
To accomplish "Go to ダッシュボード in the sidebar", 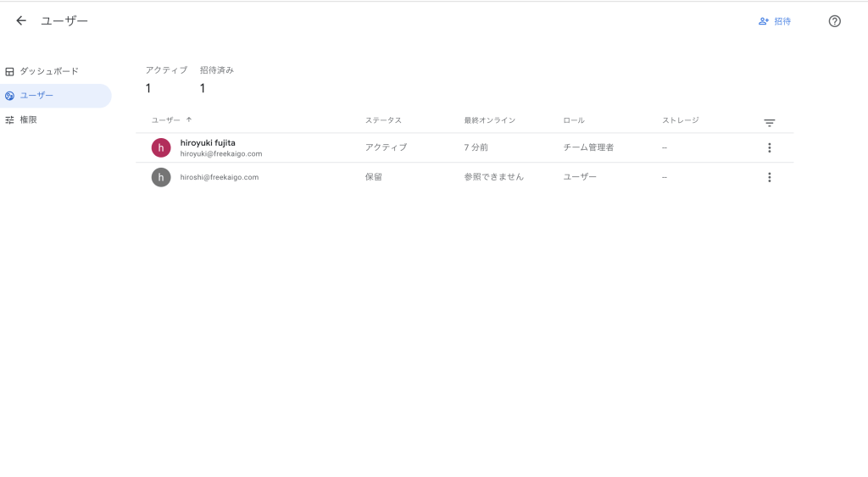I will 49,71.
